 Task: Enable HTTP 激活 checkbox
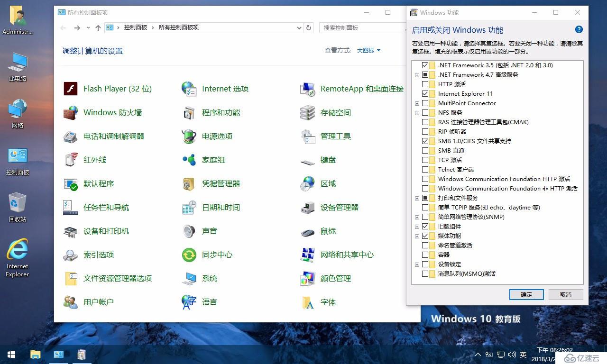[x=425, y=84]
